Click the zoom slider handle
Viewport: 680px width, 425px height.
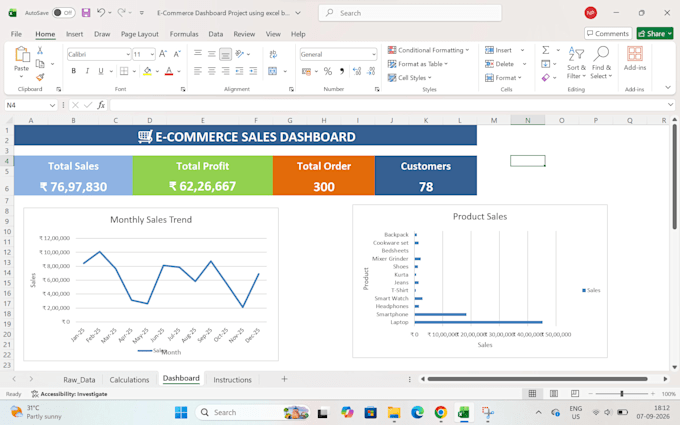622,393
